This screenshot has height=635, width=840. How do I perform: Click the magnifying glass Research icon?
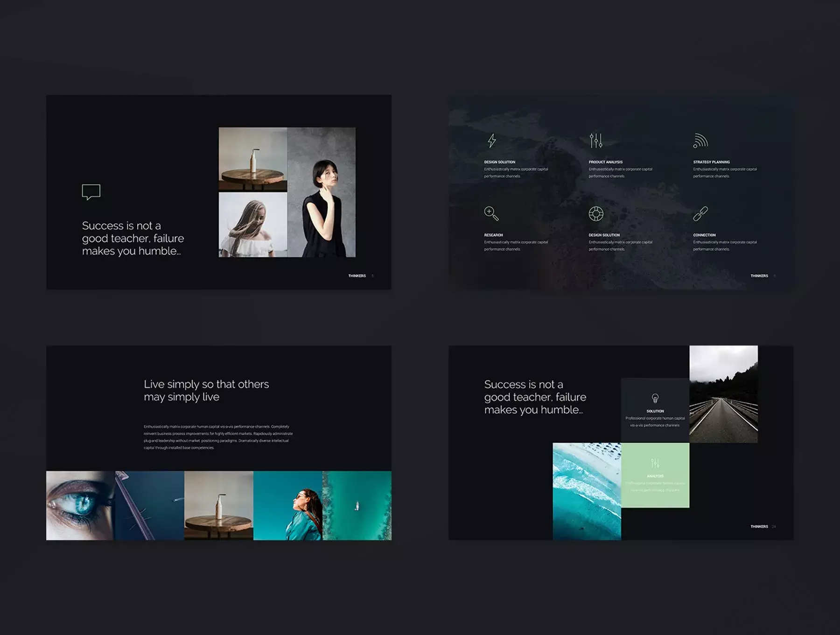(491, 213)
